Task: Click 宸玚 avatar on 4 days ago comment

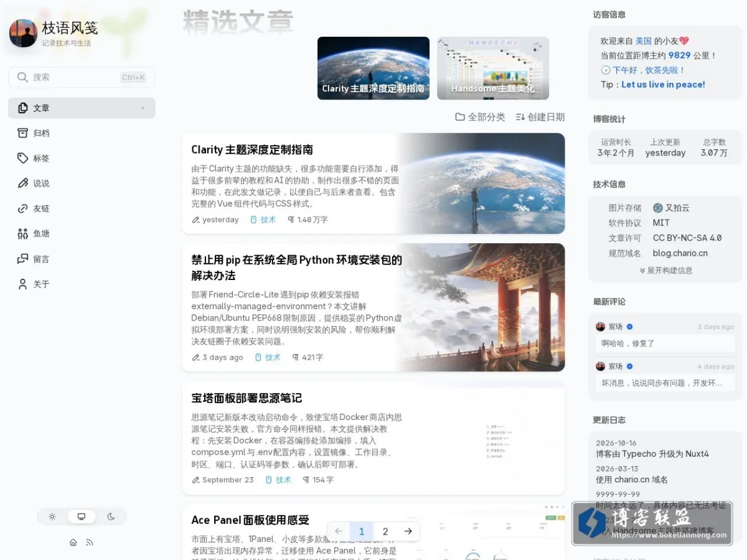Action: pyautogui.click(x=600, y=366)
